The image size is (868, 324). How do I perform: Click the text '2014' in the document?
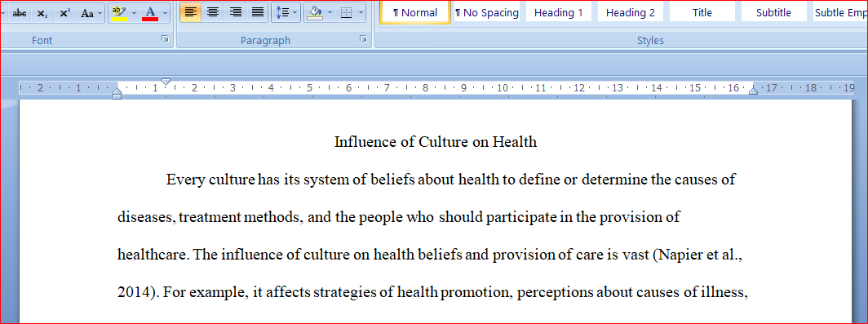click(x=133, y=292)
